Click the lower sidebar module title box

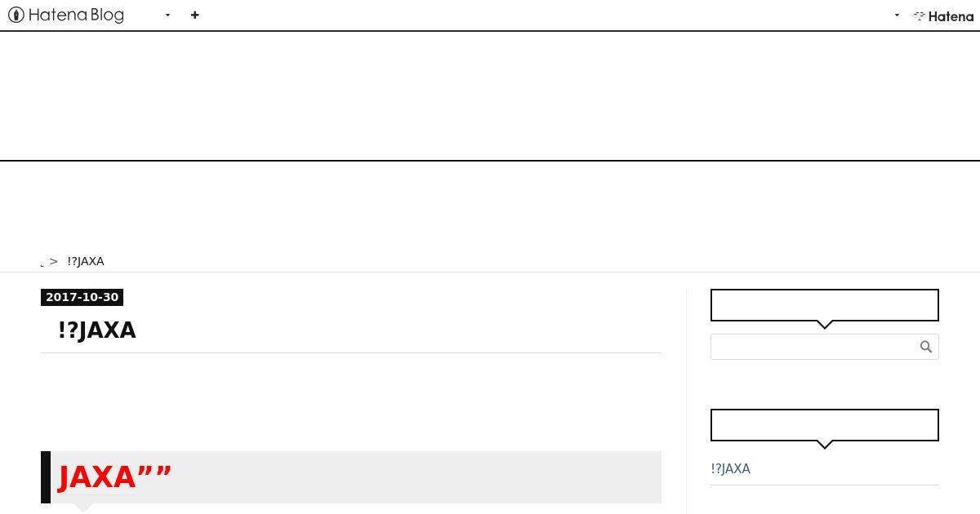(x=824, y=425)
